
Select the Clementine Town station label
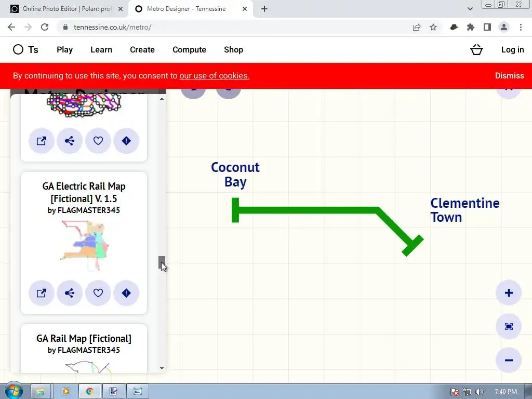465,210
